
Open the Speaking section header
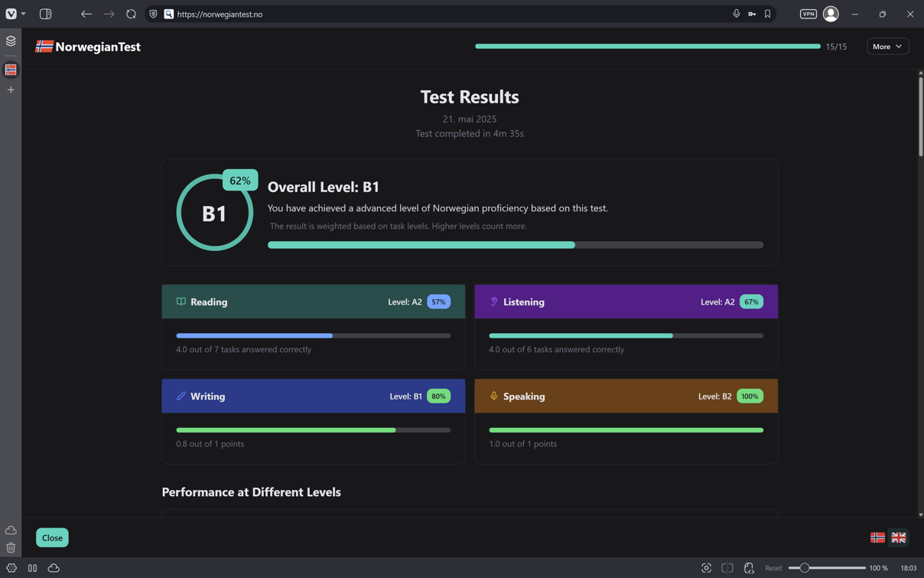(626, 397)
